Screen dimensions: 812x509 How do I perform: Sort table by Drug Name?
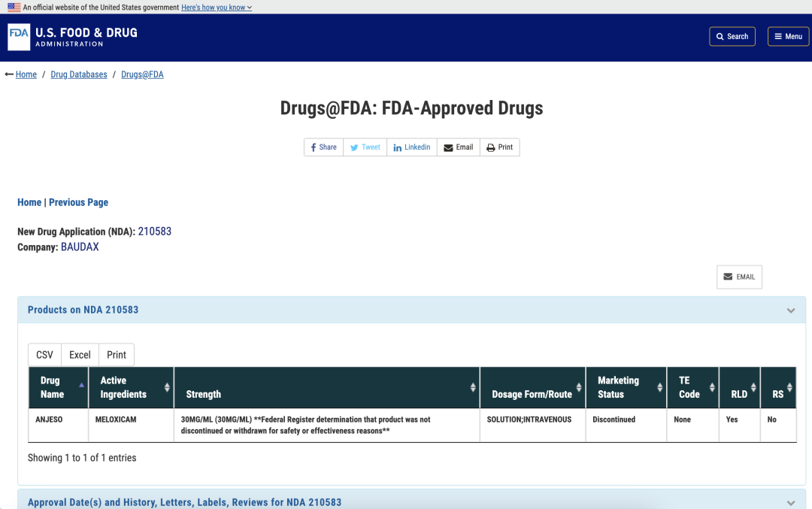point(59,387)
